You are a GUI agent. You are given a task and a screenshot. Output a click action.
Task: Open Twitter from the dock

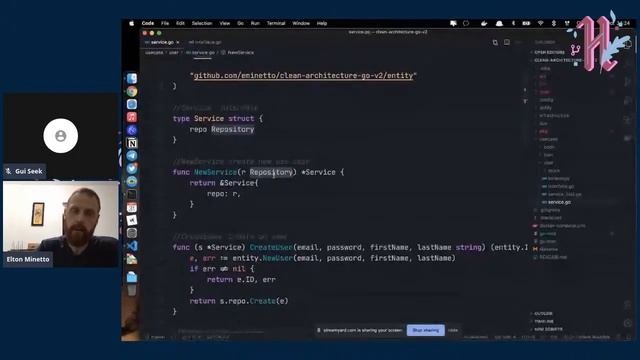pyautogui.click(x=132, y=168)
